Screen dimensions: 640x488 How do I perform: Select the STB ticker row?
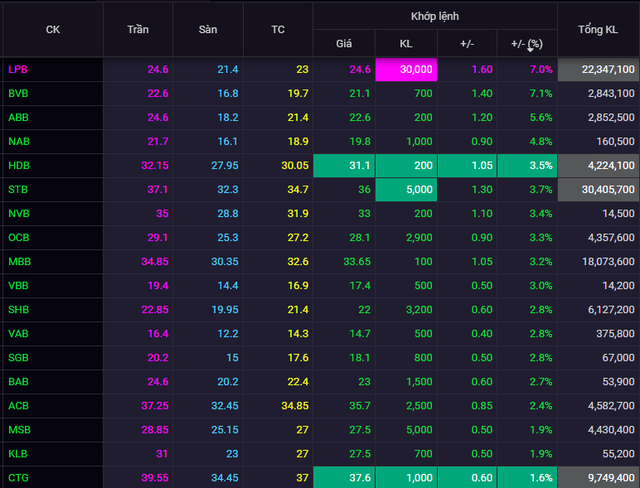(19, 190)
